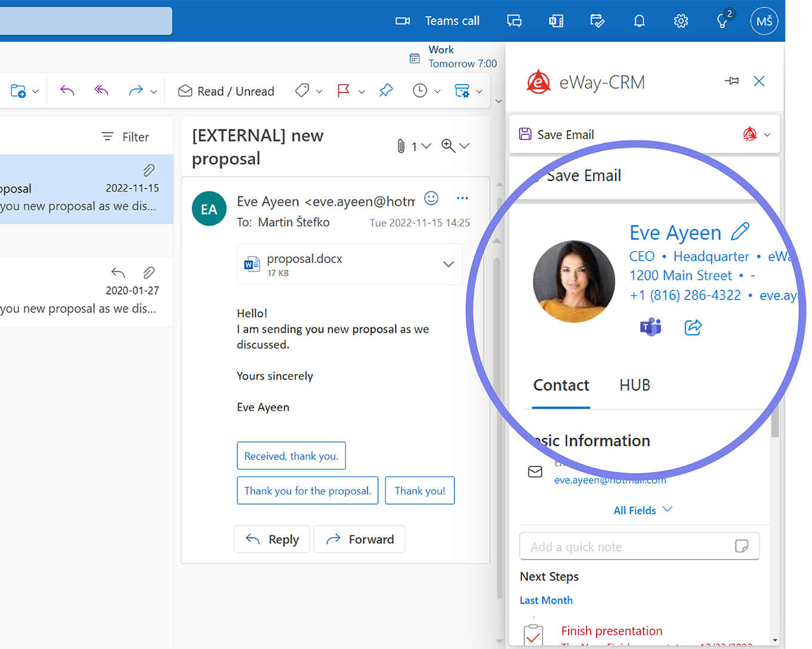The image size is (812, 649).
Task: Open the Filter menu
Action: coord(125,137)
